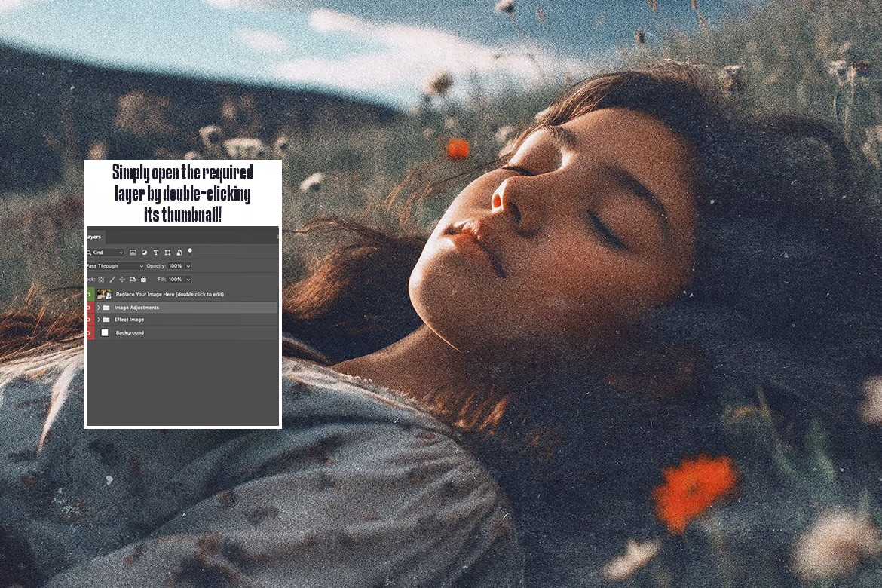Click the lock all padlock icon
The height and width of the screenshot is (588, 882).
click(143, 279)
